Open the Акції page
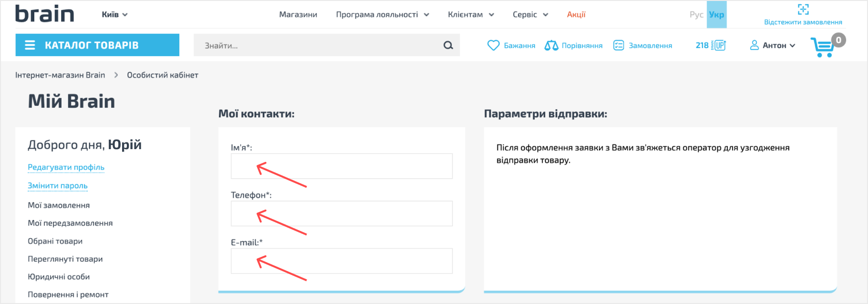The height and width of the screenshot is (304, 868). tap(576, 15)
